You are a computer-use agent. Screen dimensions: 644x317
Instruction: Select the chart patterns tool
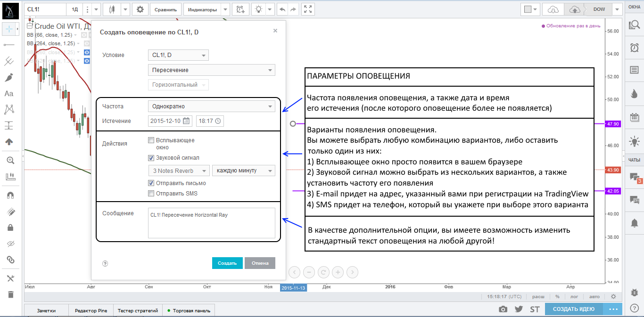point(8,109)
